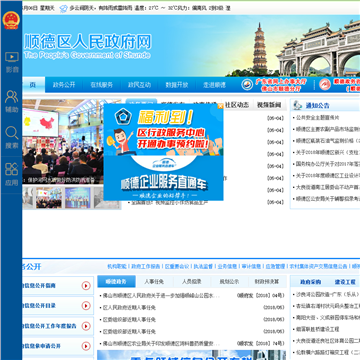Switch to the 视频新闻 news tab
The width and height of the screenshot is (360, 360).
point(269,105)
